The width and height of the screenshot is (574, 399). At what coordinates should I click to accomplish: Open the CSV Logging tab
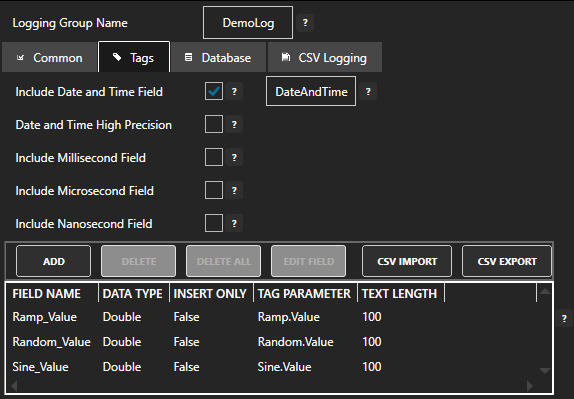(325, 57)
